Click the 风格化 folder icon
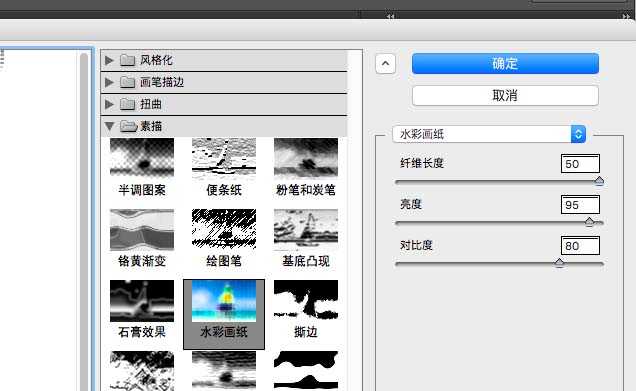This screenshot has height=391, width=636. (127, 60)
